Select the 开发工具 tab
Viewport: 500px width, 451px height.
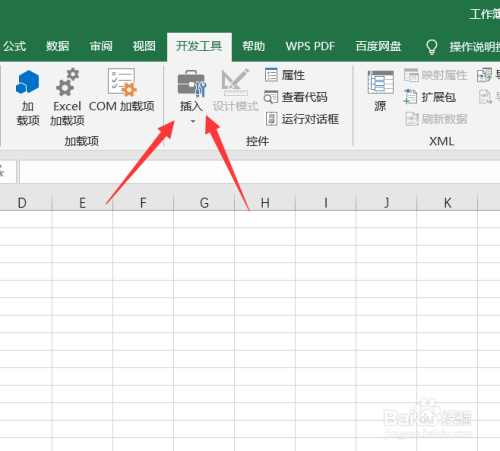click(199, 46)
